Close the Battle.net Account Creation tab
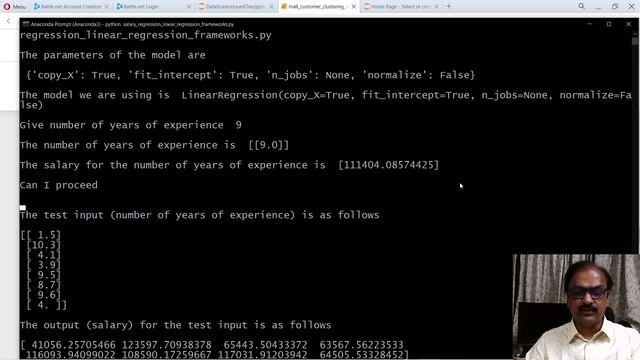 (107, 7)
